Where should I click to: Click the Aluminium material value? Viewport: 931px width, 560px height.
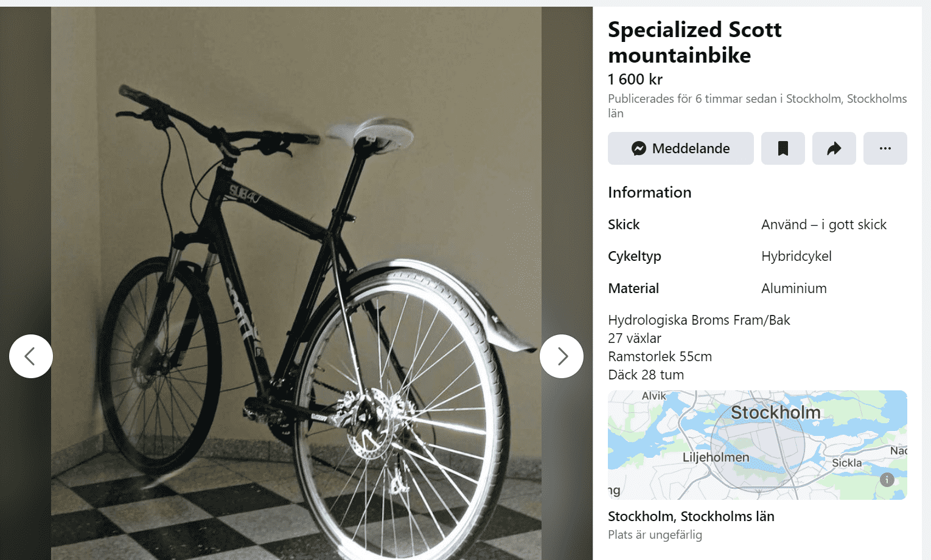click(793, 288)
